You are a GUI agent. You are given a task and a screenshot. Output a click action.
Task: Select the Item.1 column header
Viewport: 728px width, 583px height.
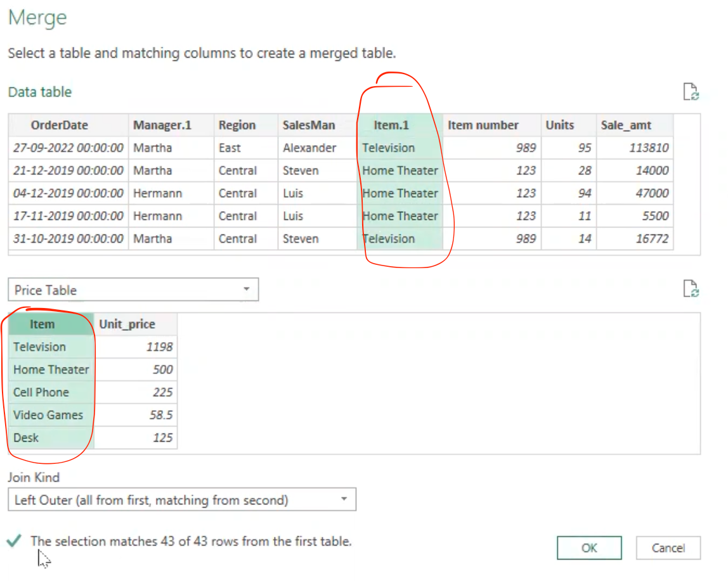pos(391,125)
